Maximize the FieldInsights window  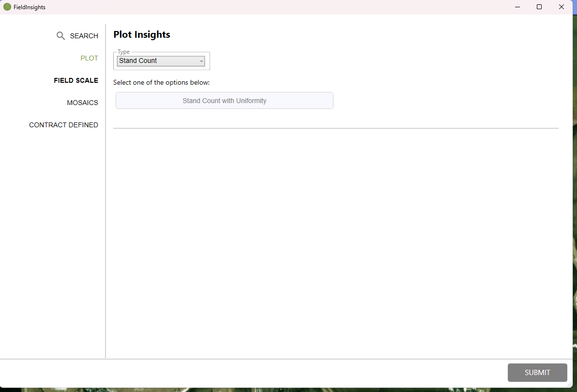pos(539,7)
